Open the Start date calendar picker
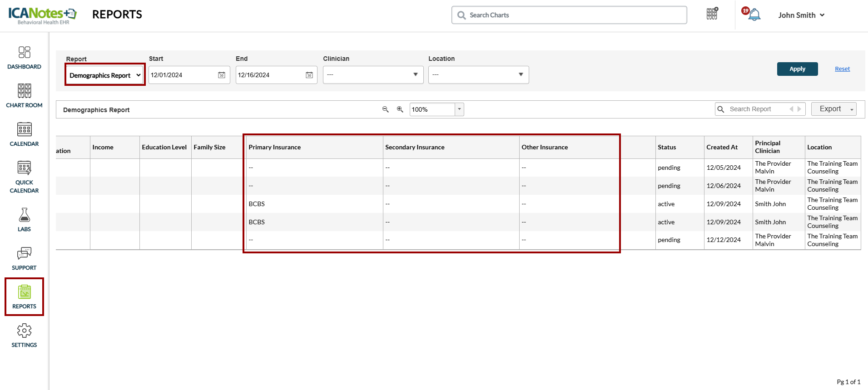This screenshot has width=868, height=390. pyautogui.click(x=222, y=75)
